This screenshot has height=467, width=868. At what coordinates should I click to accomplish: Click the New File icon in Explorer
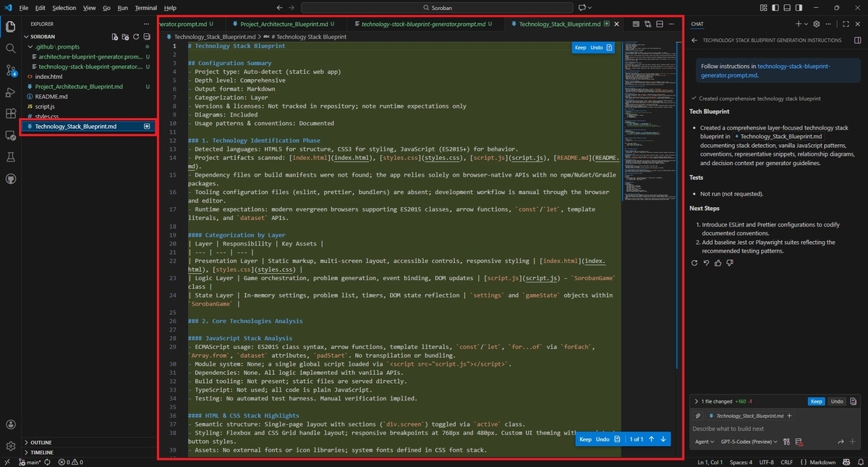pos(114,36)
